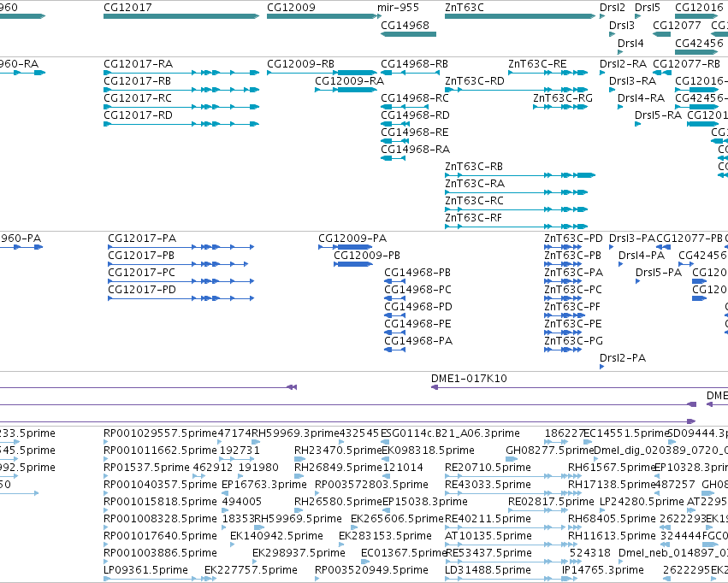Image resolution: width=728 pixels, height=583 pixels.
Task: Click the CG14968 gene label
Action: (405, 25)
